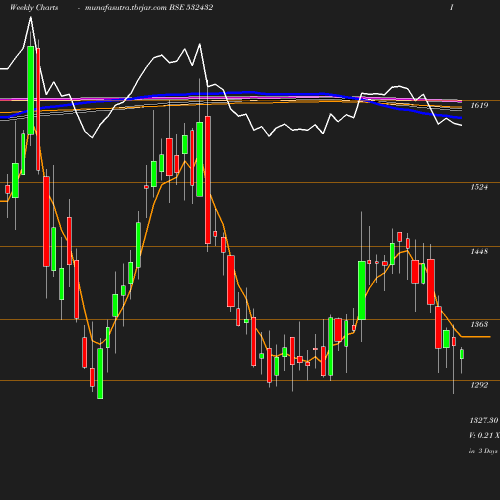Click the 1327.30 last price value
Image resolution: width=500 pixels, height=500 pixels.
[484, 420]
